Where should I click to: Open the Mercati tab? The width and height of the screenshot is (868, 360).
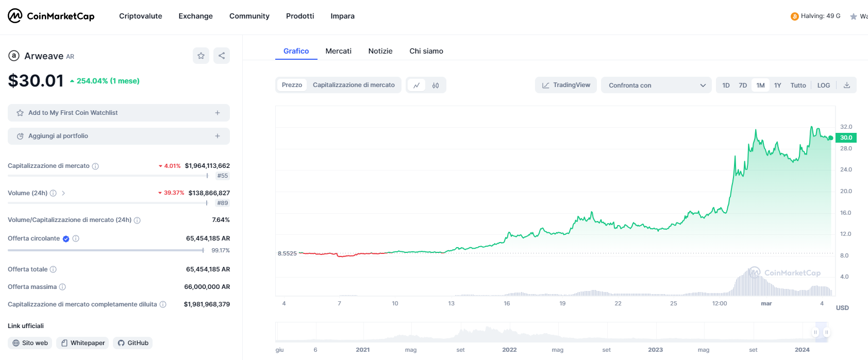click(338, 51)
